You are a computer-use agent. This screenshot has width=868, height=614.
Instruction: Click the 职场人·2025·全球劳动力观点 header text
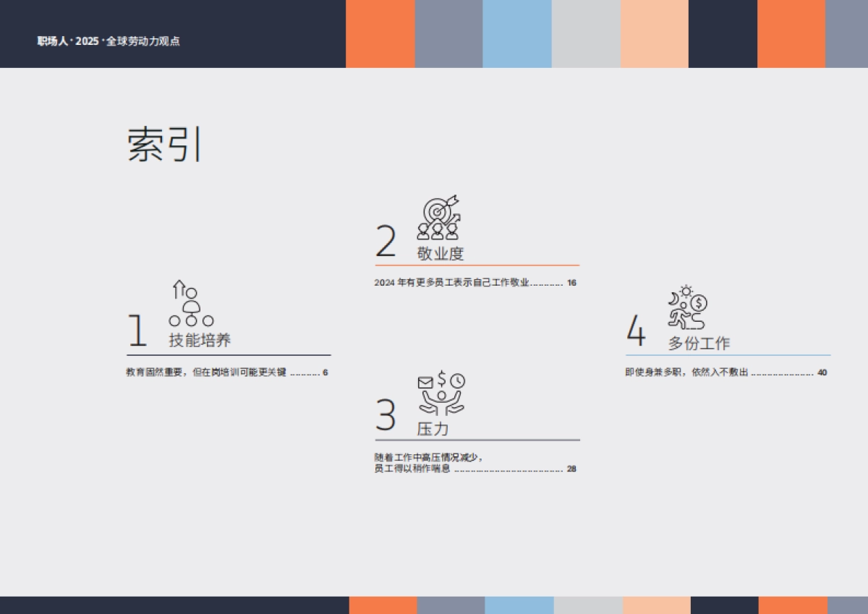click(109, 41)
